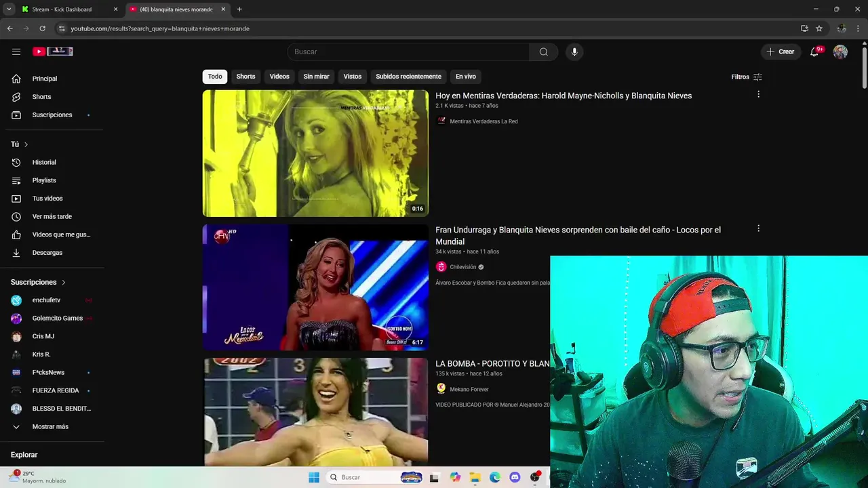This screenshot has height=488, width=868.
Task: Open Discord from the taskbar
Action: pyautogui.click(x=515, y=477)
